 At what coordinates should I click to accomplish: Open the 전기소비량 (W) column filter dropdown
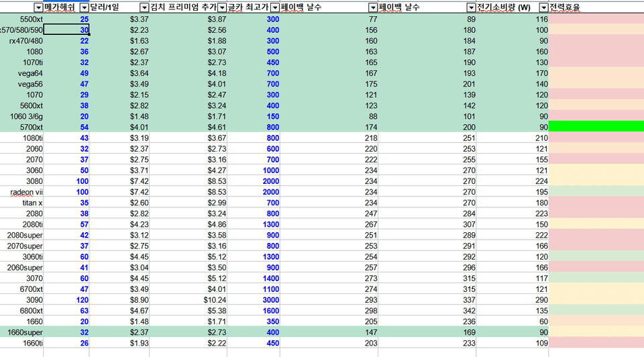(x=543, y=7)
